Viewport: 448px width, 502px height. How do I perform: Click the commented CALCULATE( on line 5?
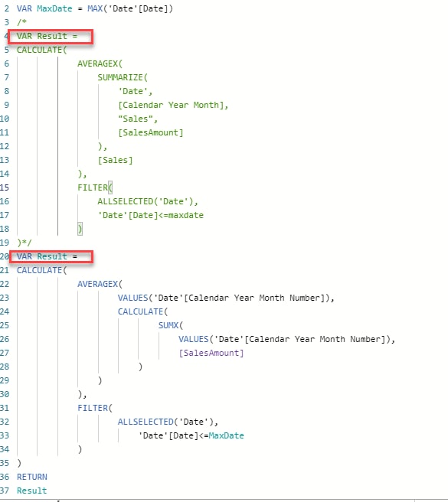(41, 50)
